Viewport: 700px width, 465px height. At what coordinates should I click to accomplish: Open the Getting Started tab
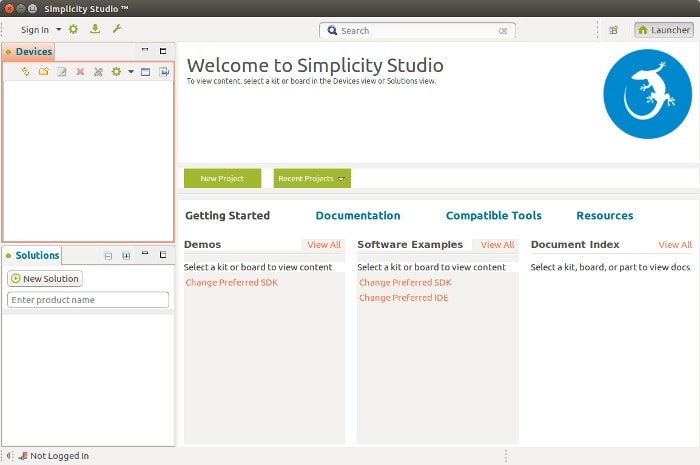227,216
